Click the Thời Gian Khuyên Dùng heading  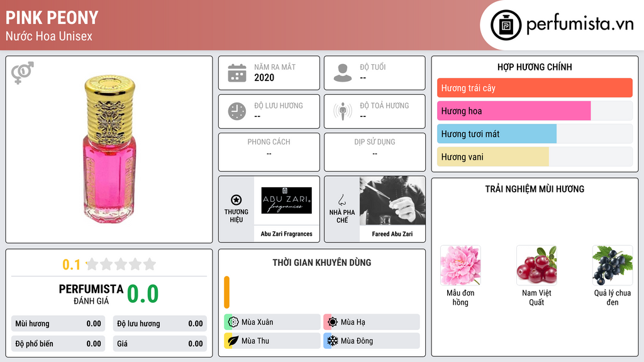point(322,263)
